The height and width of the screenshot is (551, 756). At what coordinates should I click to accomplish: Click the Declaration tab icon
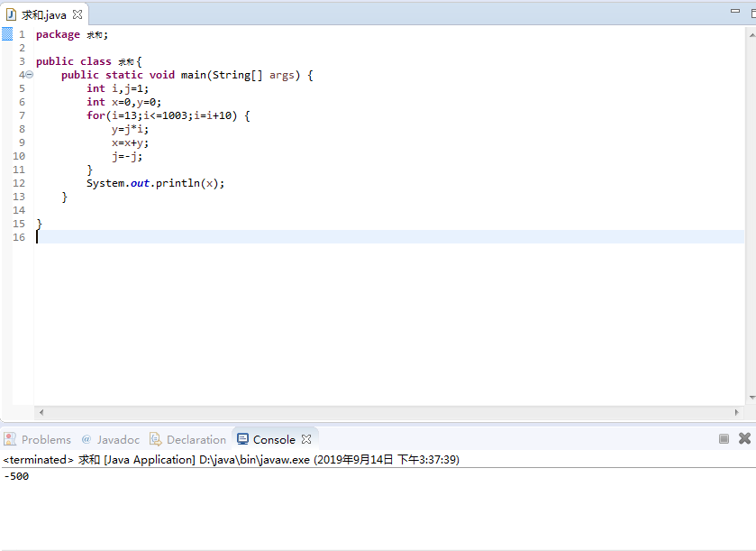(x=155, y=439)
